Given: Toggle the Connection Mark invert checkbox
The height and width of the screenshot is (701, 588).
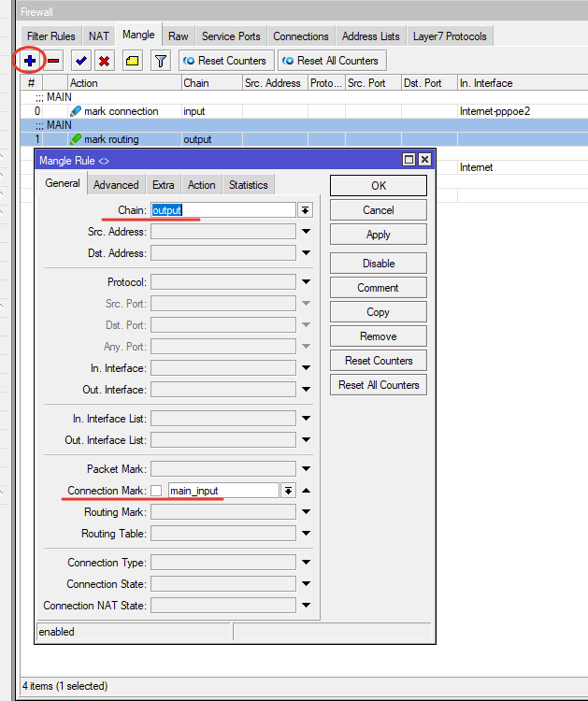Looking at the screenshot, I should pos(157,491).
